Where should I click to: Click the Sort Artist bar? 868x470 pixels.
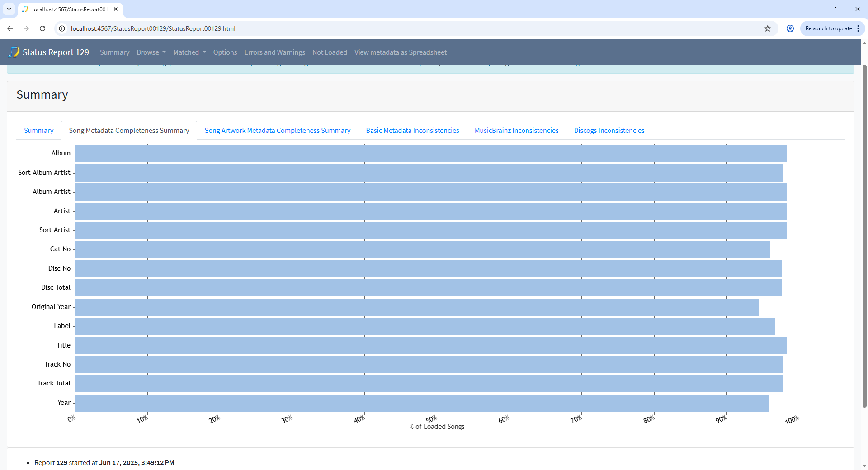point(431,230)
